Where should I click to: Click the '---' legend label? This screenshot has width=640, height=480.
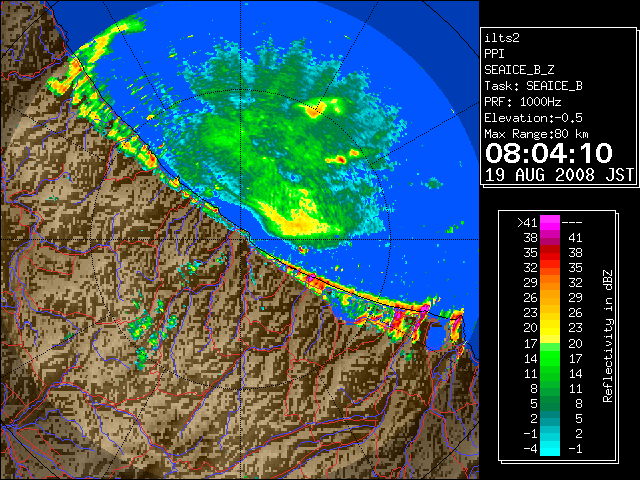572,222
